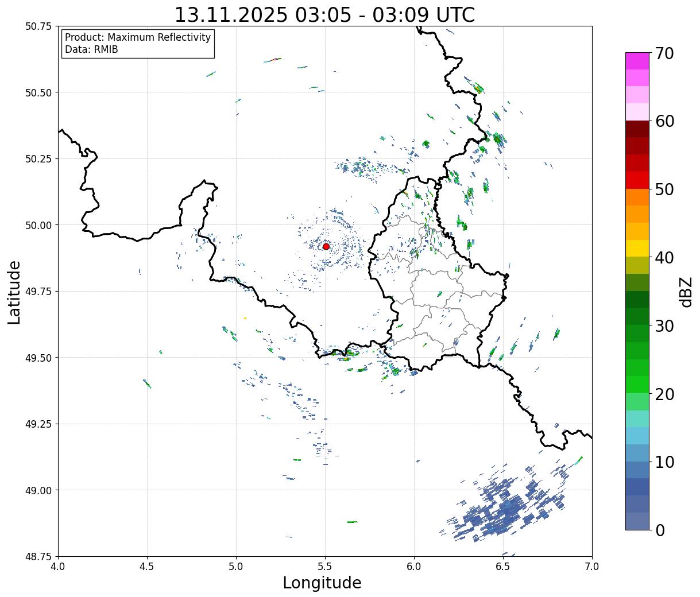Image resolution: width=700 pixels, height=597 pixels.
Task: Click the 49.25 latitude tick label
Action: click(38, 424)
